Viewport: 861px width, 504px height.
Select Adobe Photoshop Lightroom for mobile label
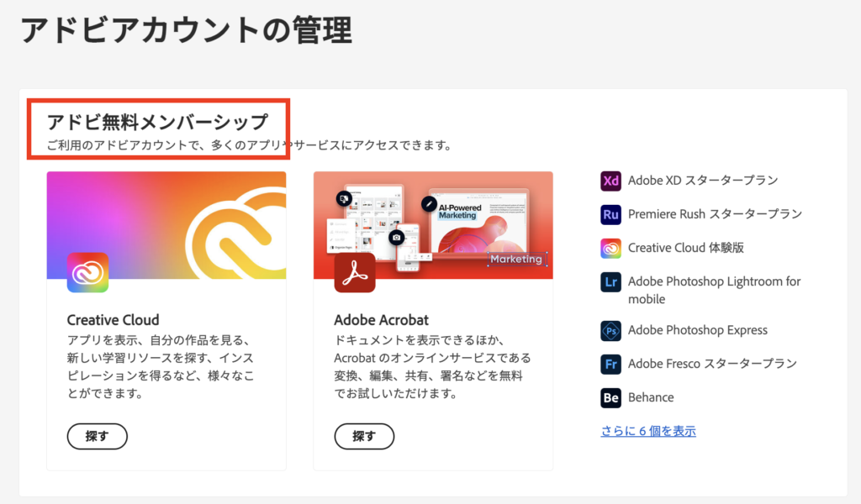(x=715, y=290)
